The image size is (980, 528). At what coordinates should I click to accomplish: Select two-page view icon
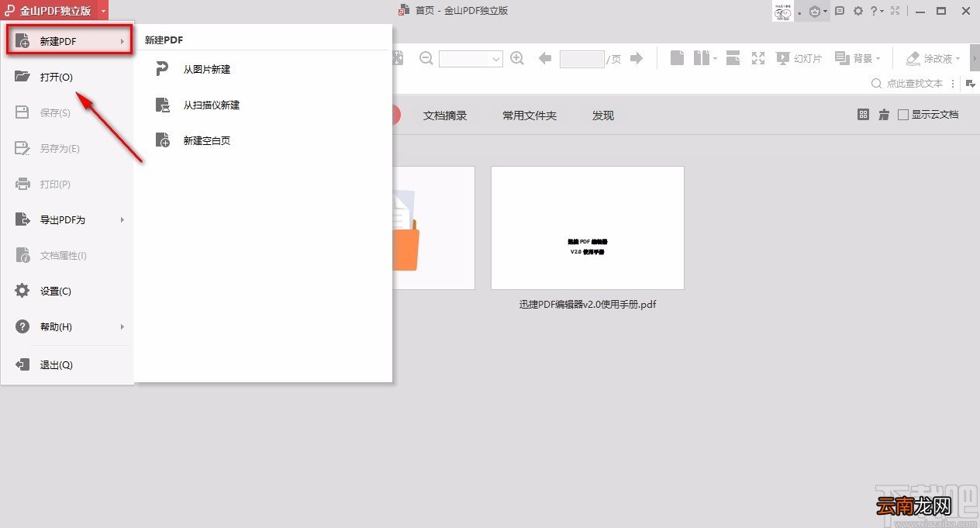tap(702, 58)
